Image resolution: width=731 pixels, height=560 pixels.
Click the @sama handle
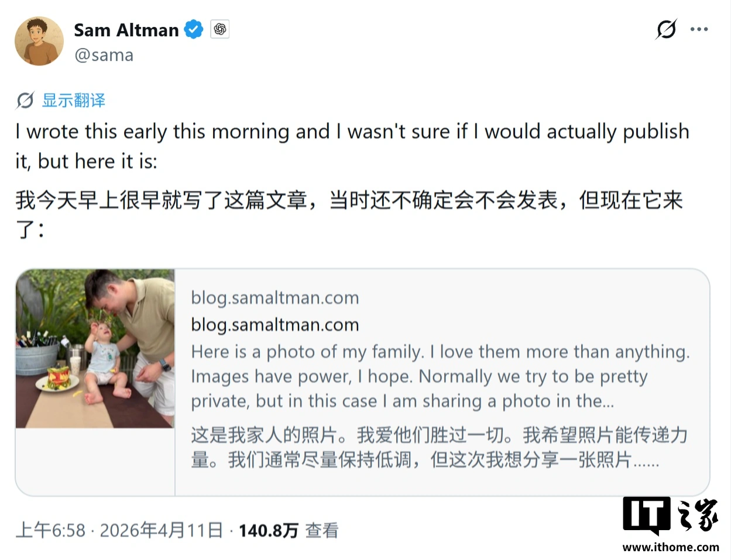coord(104,55)
